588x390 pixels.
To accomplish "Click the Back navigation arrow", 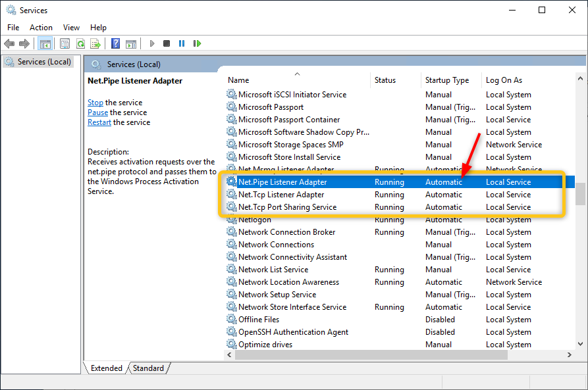I will (x=9, y=43).
